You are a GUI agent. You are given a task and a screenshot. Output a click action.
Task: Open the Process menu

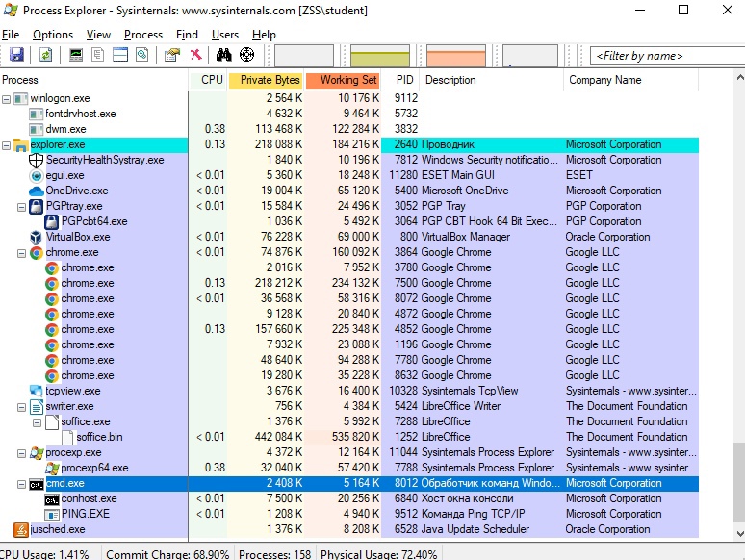coord(143,35)
